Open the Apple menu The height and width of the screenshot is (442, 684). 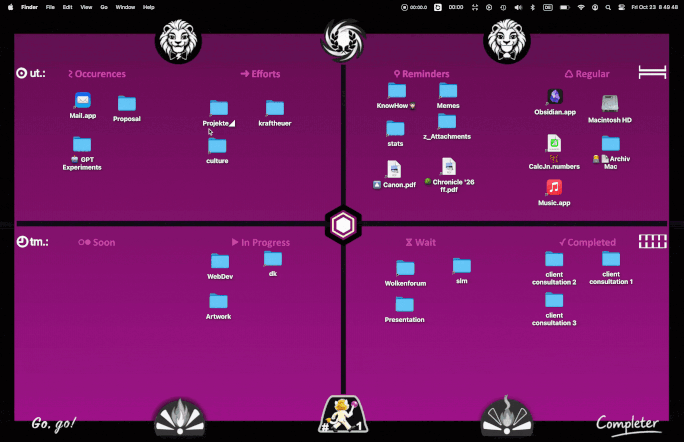(10, 7)
